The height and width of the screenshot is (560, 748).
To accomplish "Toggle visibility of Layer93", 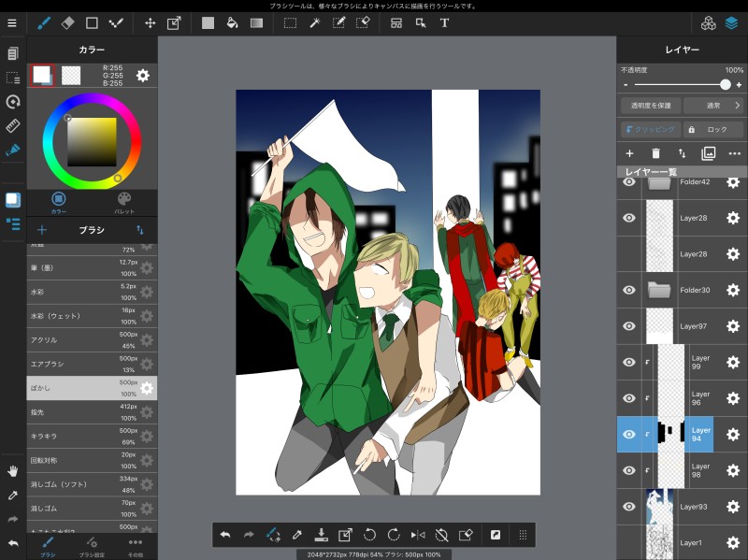I will coord(629,507).
